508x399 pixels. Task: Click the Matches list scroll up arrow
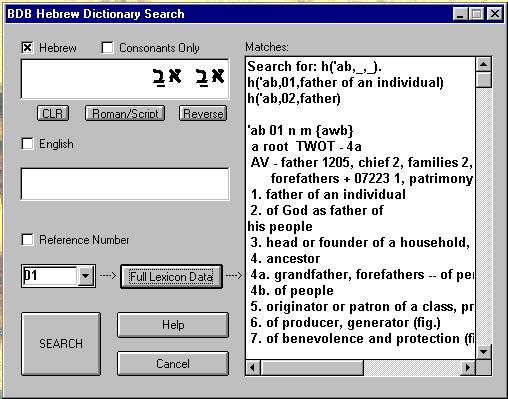[x=483, y=64]
